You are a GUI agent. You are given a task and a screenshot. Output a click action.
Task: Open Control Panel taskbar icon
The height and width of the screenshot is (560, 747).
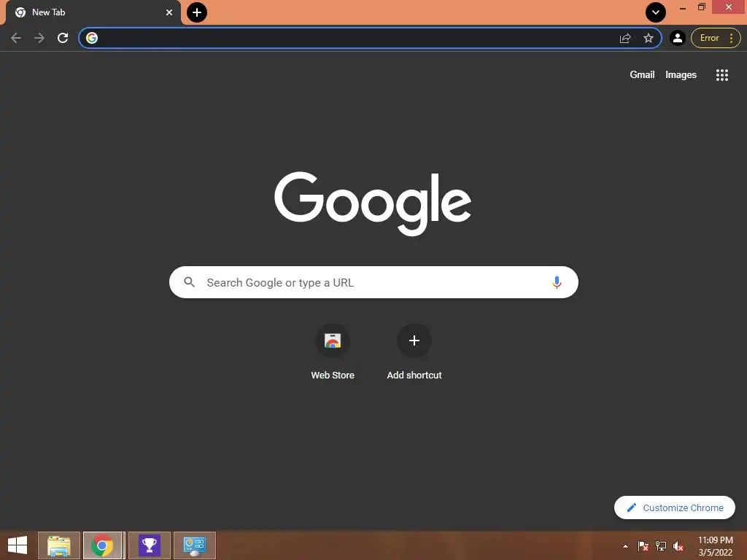click(194, 545)
